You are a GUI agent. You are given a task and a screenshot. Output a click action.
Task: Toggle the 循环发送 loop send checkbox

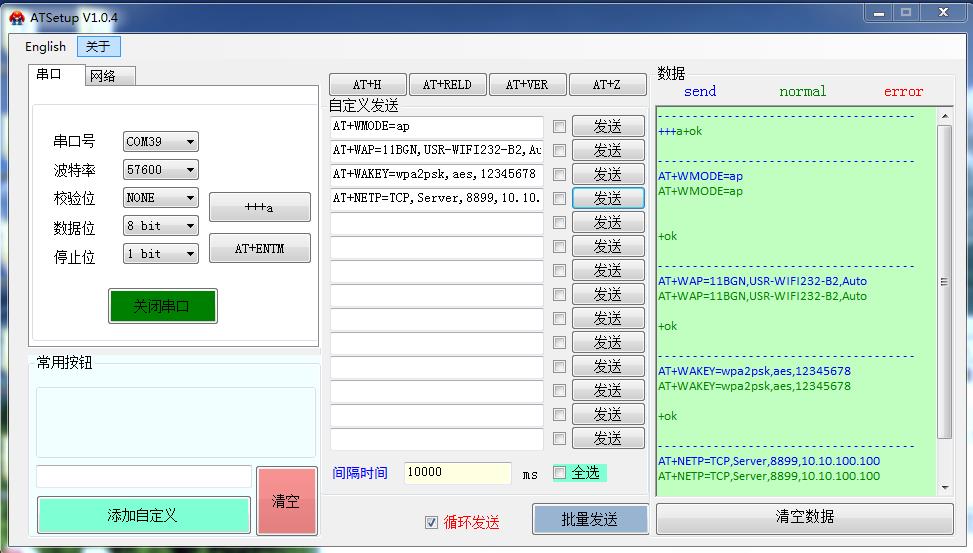(432, 522)
